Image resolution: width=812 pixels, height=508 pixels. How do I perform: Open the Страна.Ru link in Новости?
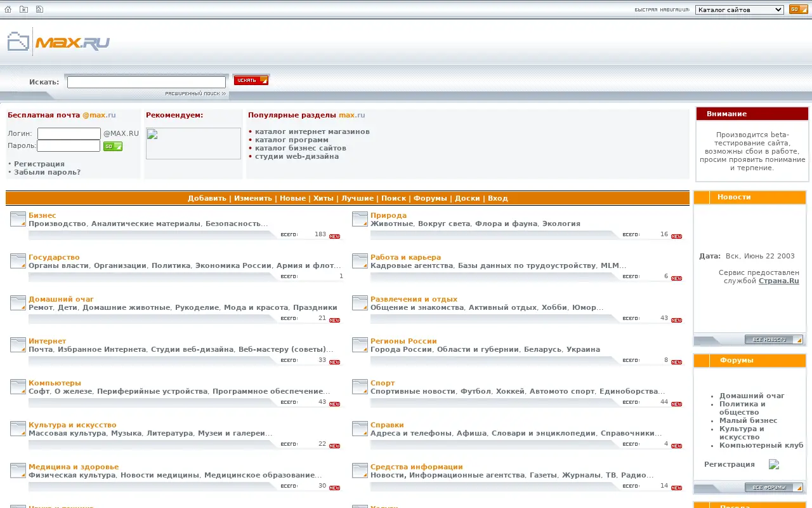point(779,281)
